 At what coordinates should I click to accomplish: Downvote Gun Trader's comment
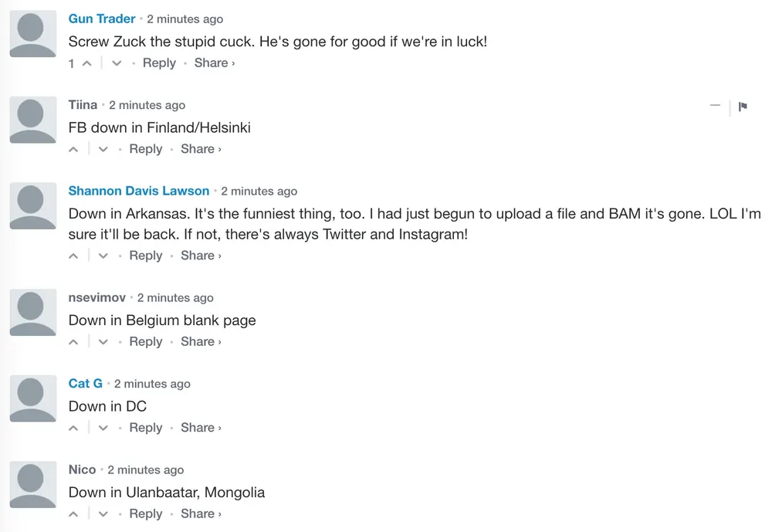pyautogui.click(x=117, y=63)
